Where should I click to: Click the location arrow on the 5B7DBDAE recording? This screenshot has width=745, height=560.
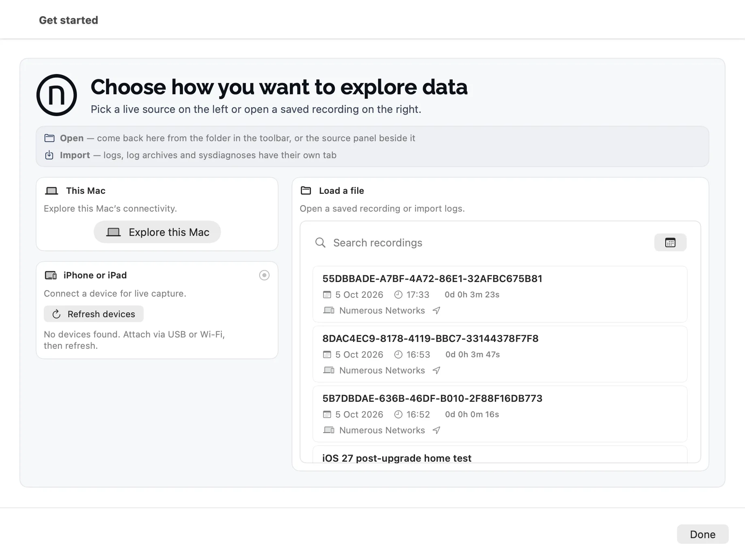[x=436, y=430]
